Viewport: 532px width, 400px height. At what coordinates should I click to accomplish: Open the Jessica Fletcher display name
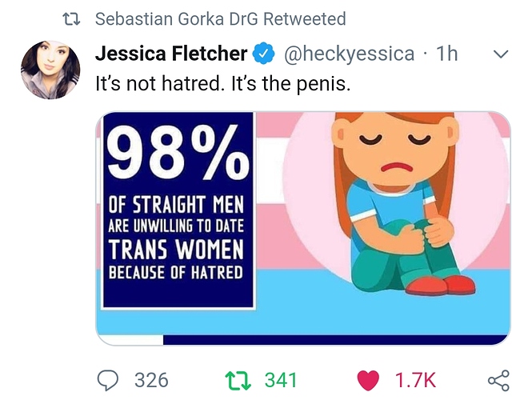[x=171, y=54]
